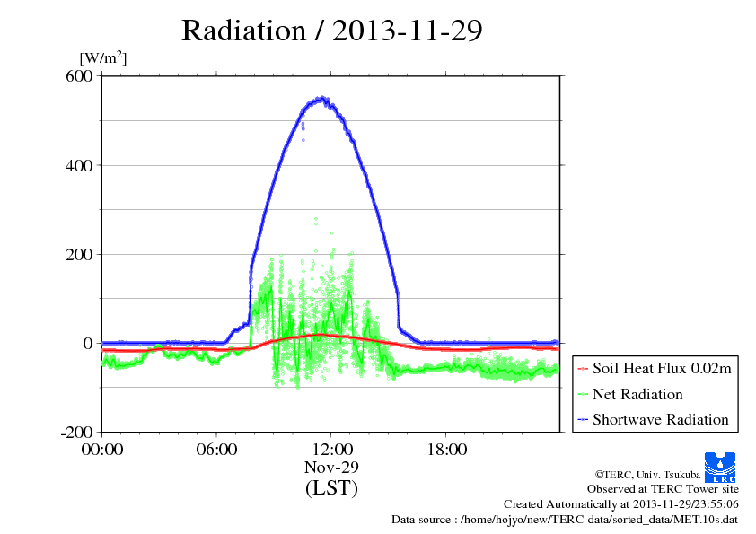Click the chart title 'Radiation / 2013-11-29'

point(331,31)
